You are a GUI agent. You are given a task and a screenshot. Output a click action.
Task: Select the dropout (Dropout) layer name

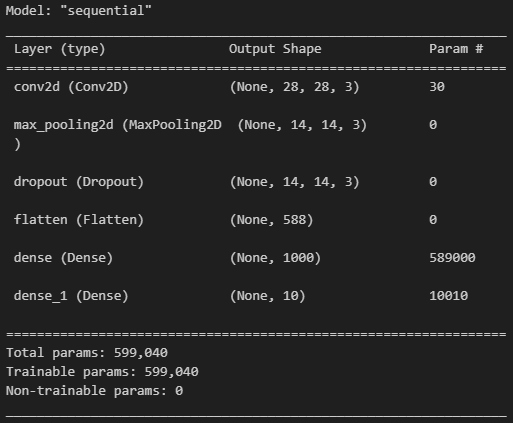tap(79, 182)
